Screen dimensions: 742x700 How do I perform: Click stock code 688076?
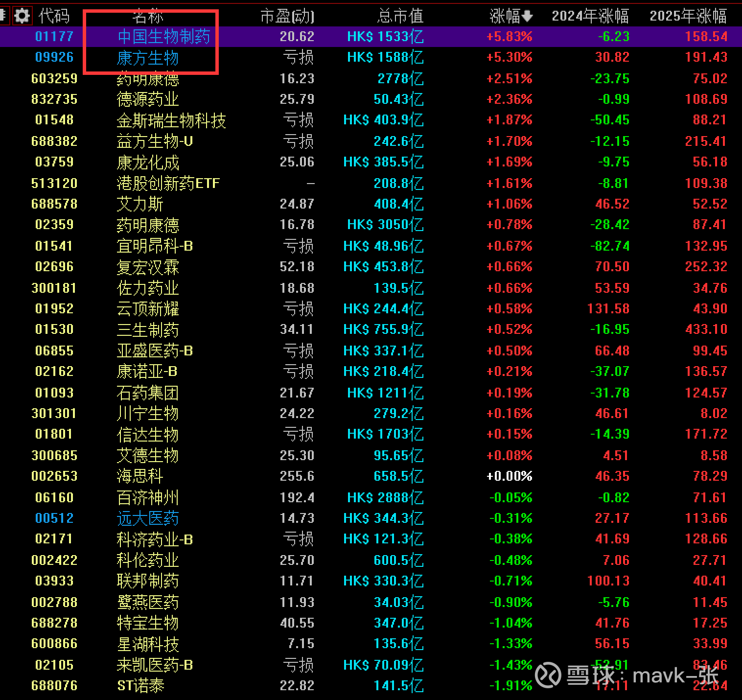tap(54, 686)
